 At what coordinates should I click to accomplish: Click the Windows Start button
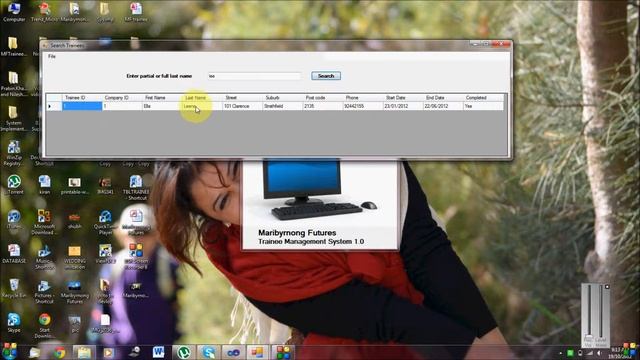[9, 352]
